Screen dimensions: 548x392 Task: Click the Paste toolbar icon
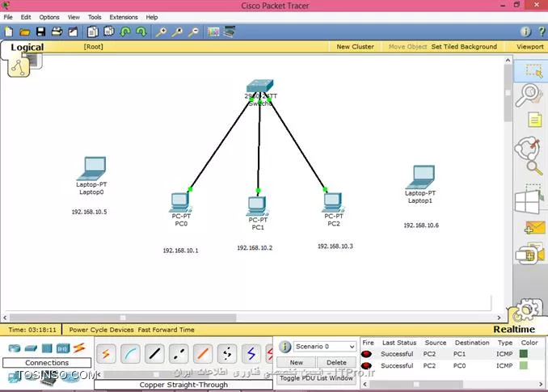click(x=109, y=32)
